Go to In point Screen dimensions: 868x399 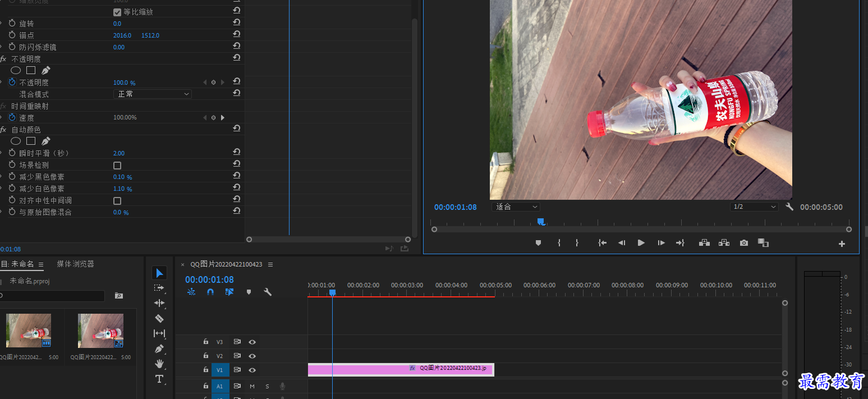coord(602,243)
